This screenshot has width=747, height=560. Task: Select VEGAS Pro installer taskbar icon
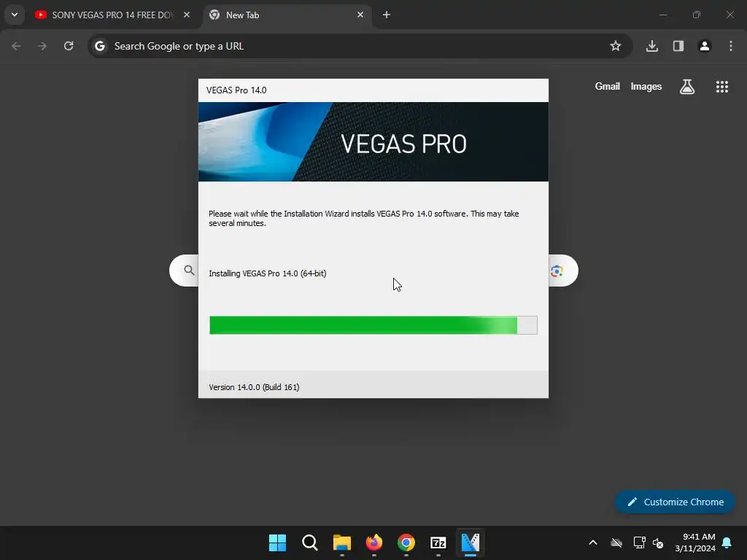[471, 542]
